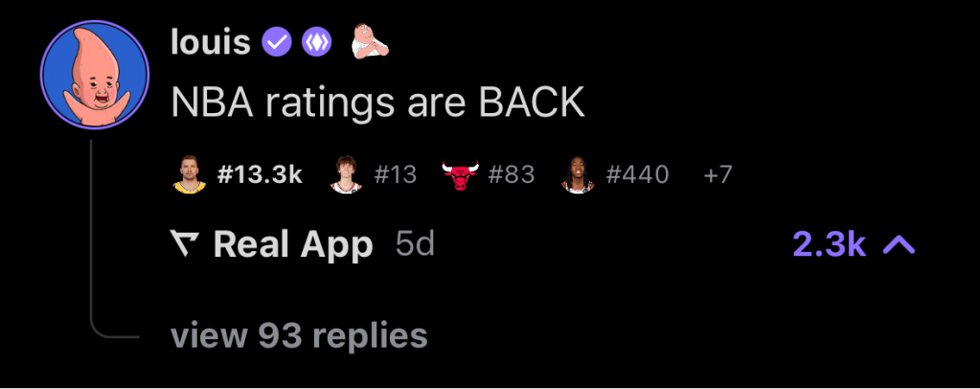Click the username louis
The image size is (980, 389).
click(x=210, y=43)
